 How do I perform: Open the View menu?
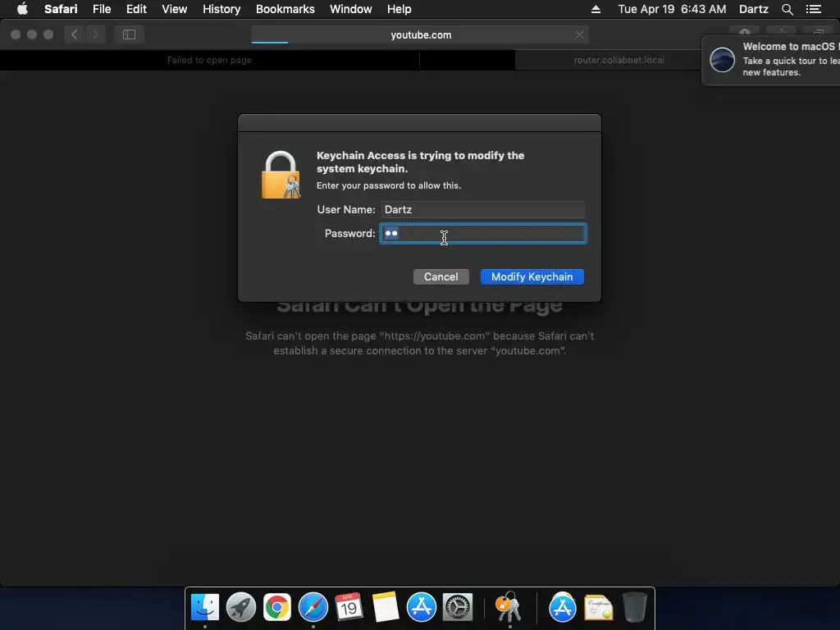point(174,9)
